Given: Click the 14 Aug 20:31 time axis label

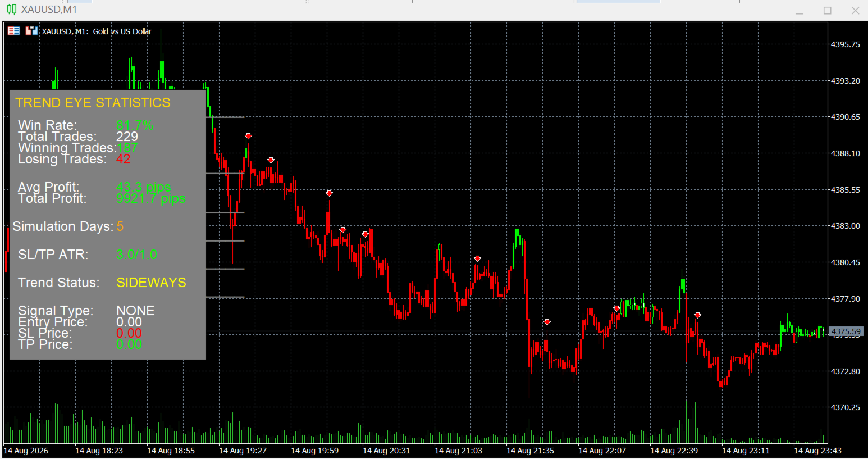Looking at the screenshot, I should point(386,451).
